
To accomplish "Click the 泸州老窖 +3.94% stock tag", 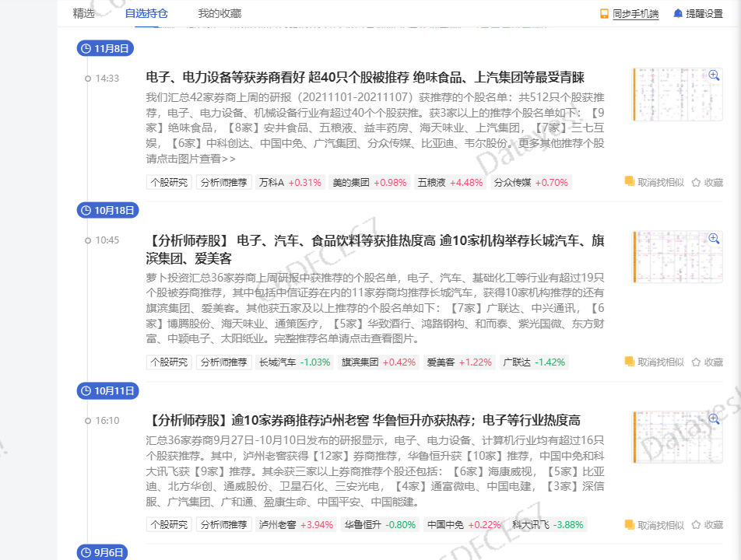I will [x=296, y=525].
